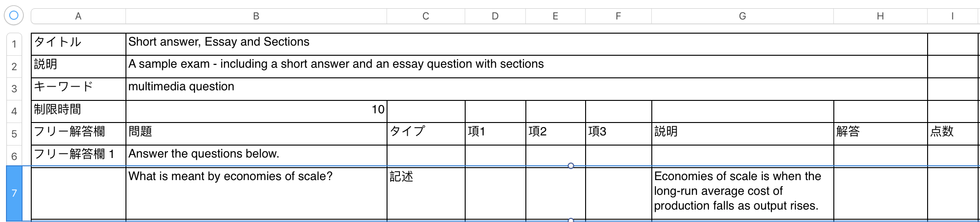Click the 'Economies of scale is when' explanation cell
Image resolution: width=980 pixels, height=222 pixels.
click(x=742, y=193)
